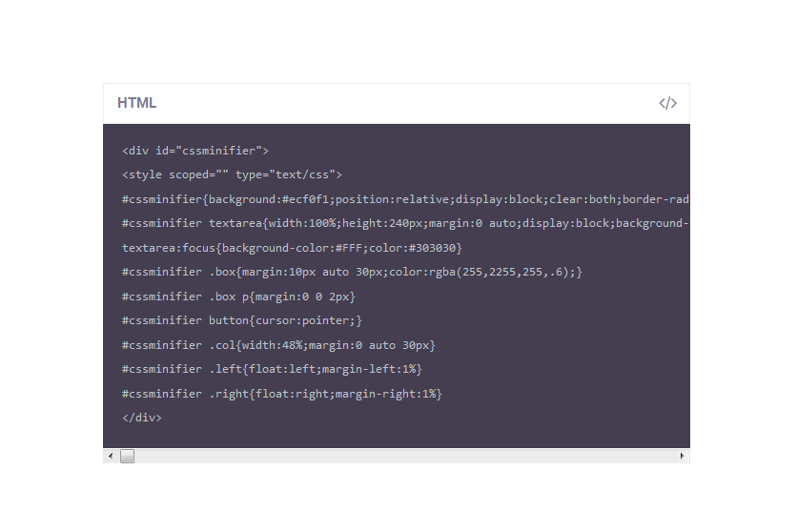Click the empty horizontal scrollbar track
The image size is (797, 532).
400,457
